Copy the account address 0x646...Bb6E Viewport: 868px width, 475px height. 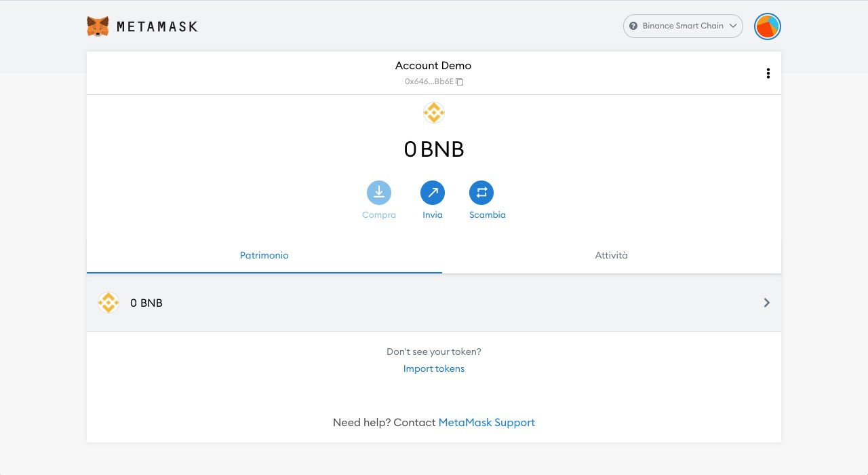click(434, 81)
